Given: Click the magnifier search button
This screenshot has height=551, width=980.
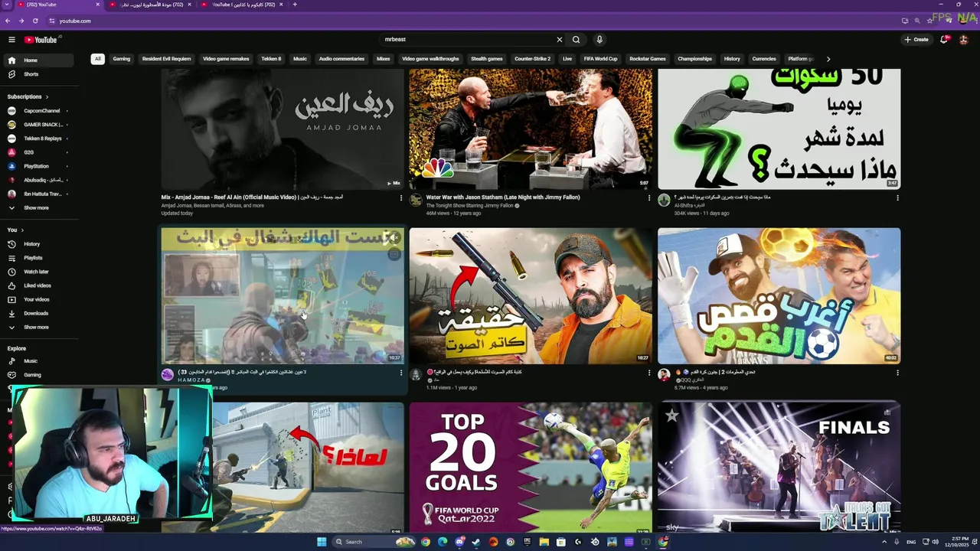Looking at the screenshot, I should pos(577,40).
